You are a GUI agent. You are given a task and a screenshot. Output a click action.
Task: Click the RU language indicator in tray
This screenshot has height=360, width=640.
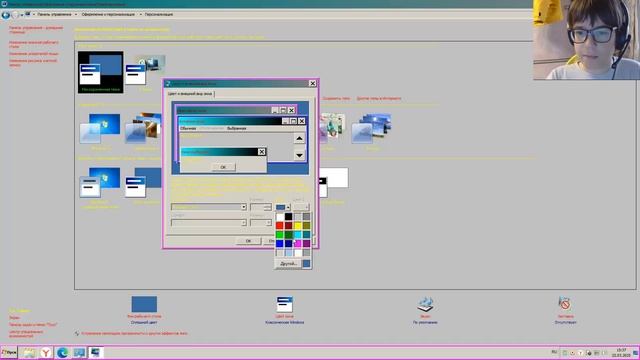tap(554, 352)
